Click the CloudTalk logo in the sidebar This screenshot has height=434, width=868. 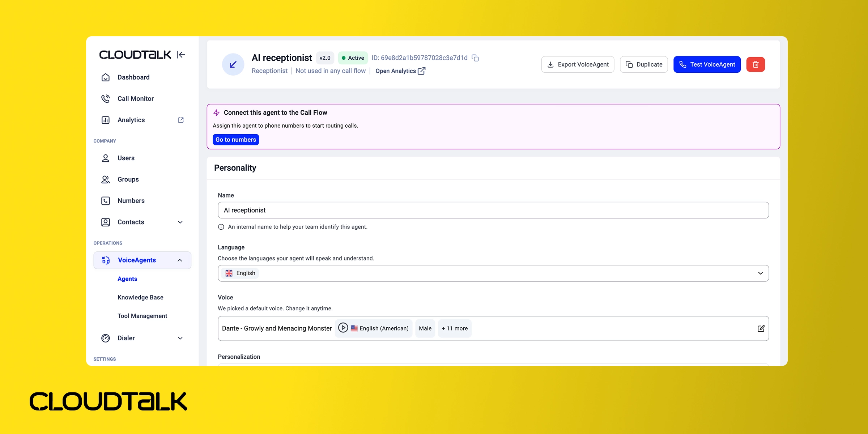(x=135, y=55)
